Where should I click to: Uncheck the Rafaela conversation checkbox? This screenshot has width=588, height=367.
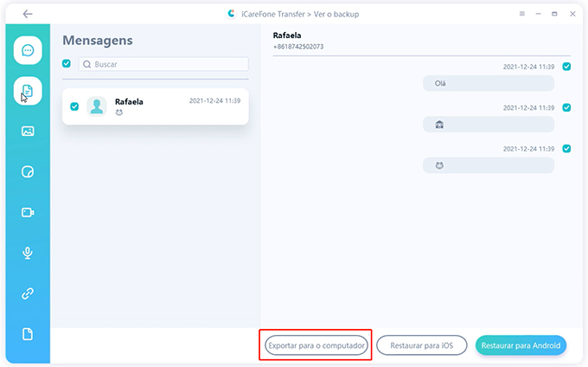74,106
